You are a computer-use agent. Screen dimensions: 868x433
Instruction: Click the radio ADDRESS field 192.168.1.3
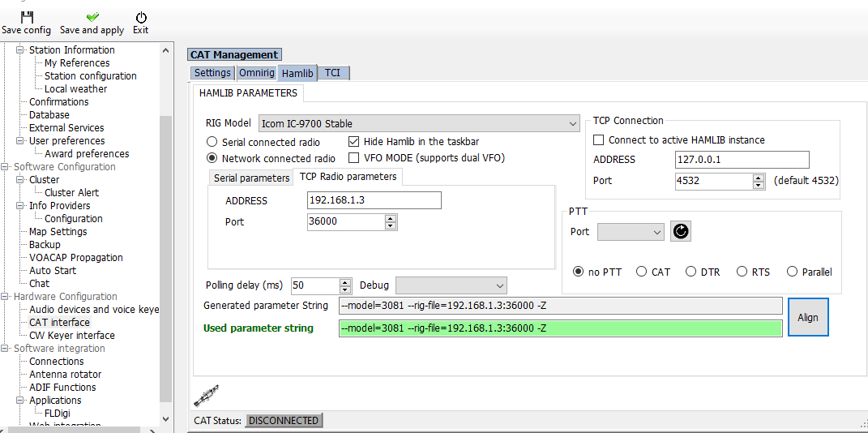pyautogui.click(x=374, y=200)
